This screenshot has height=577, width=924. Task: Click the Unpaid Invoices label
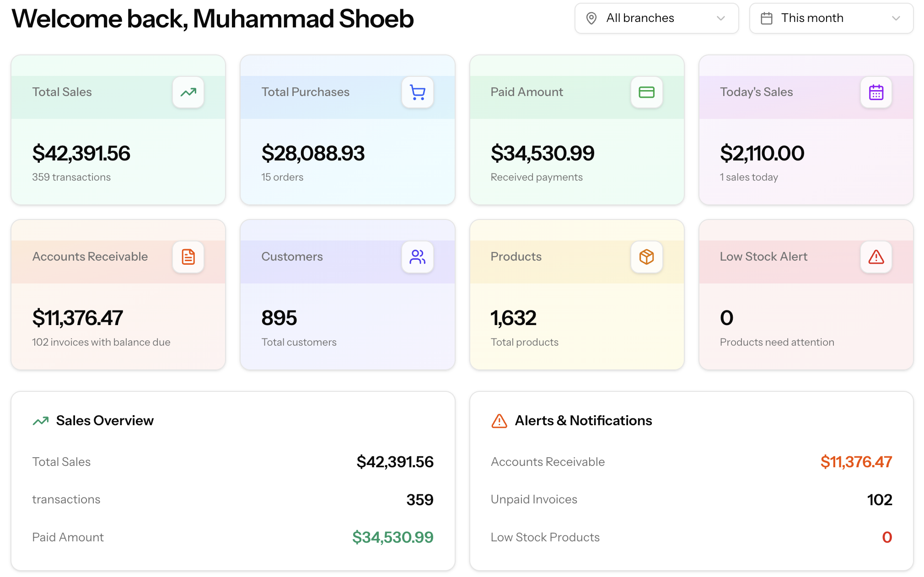point(534,500)
